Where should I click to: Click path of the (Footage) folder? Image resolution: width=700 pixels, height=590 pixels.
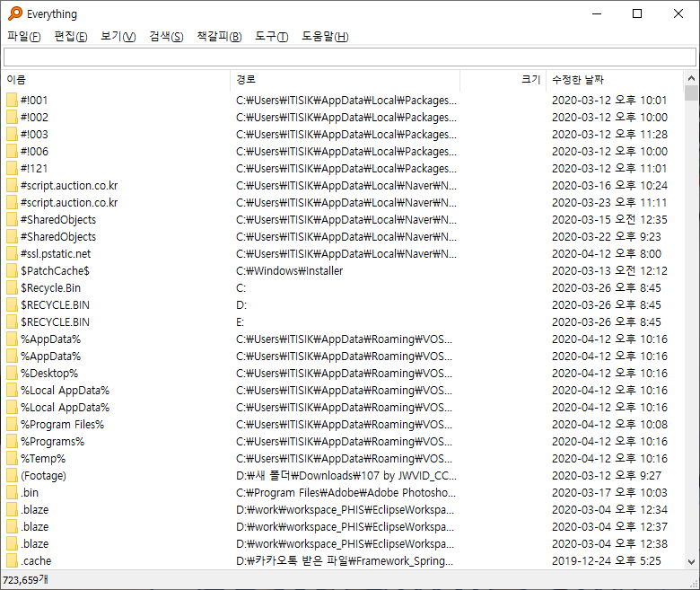pos(346,475)
